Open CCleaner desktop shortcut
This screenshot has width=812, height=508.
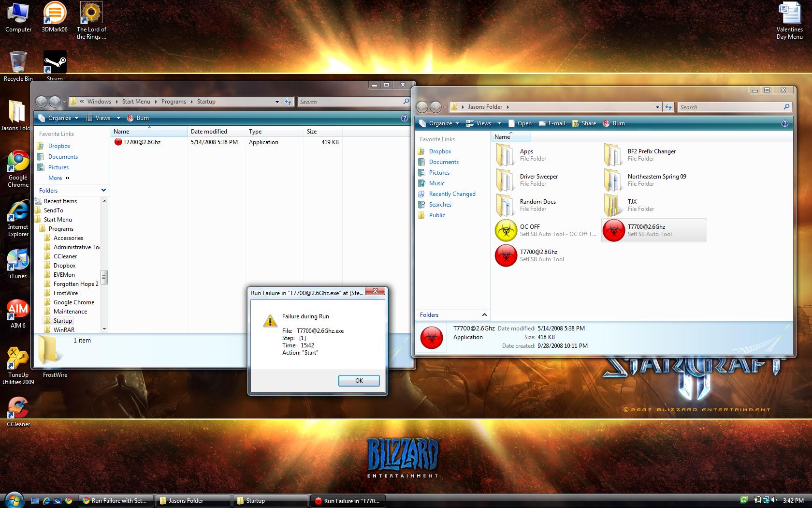[x=18, y=412]
